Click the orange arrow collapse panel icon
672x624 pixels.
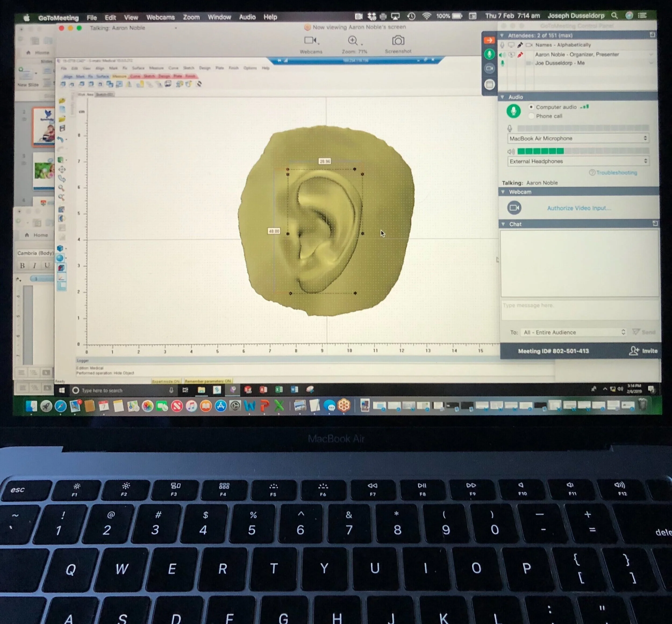tap(489, 41)
